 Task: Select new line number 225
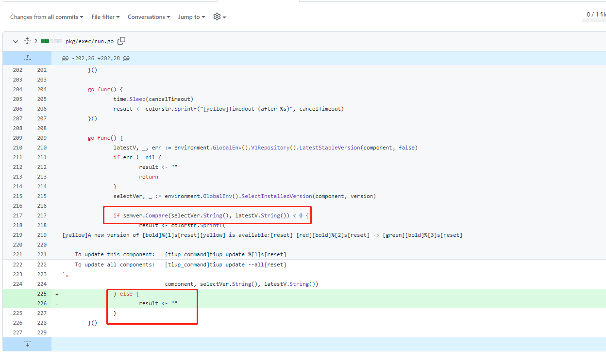tap(42, 294)
